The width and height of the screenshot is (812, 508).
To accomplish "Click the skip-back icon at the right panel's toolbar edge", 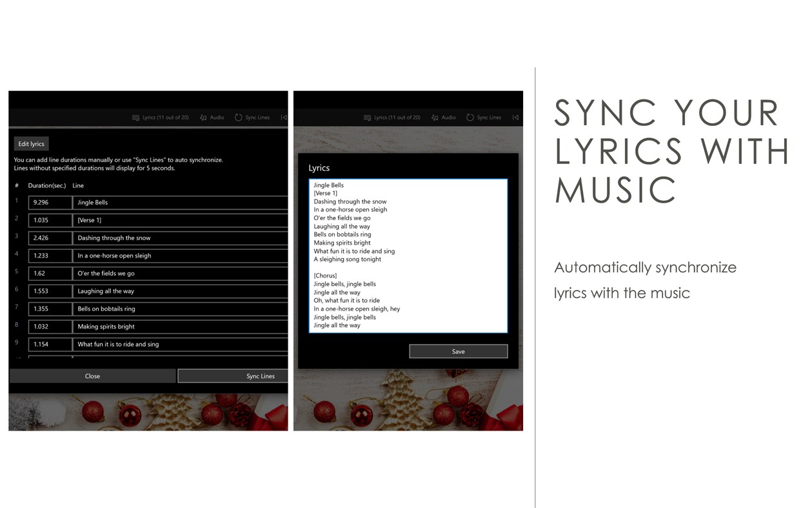I will [x=515, y=117].
